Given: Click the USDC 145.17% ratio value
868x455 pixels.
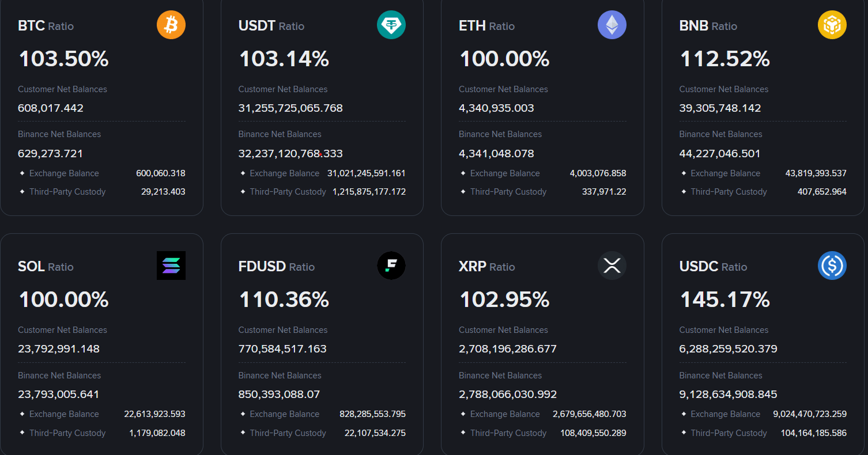Looking at the screenshot, I should 725,299.
